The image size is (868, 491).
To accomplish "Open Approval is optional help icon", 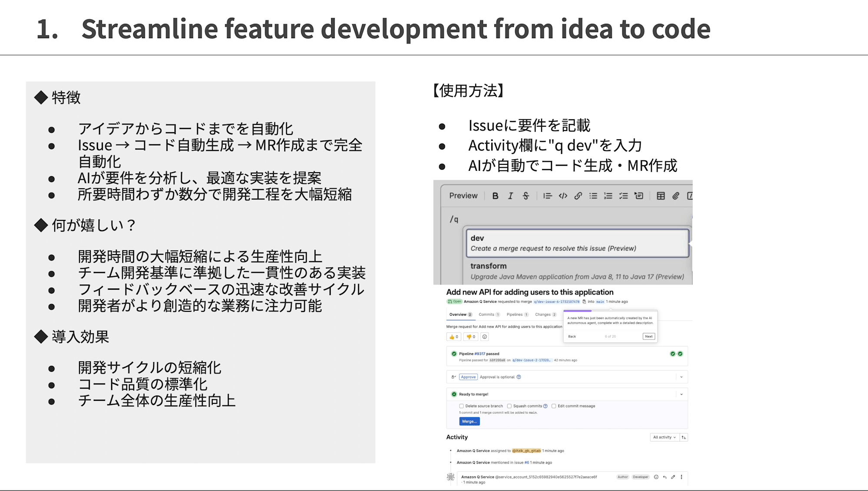I will tap(519, 377).
